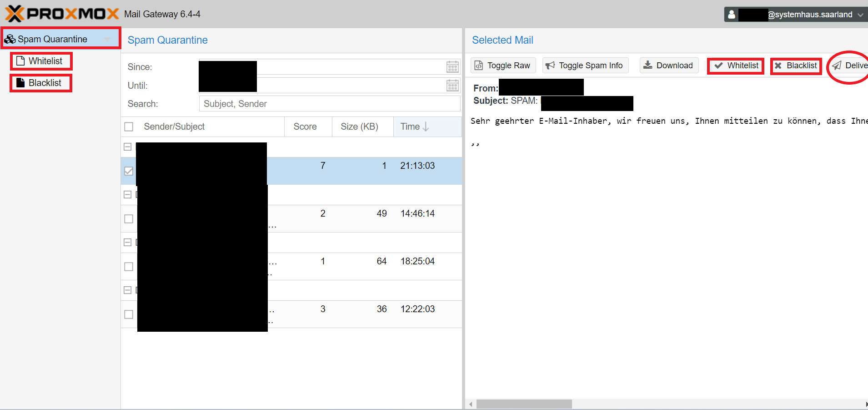Blacklist the selected mail sender
The height and width of the screenshot is (410, 868).
coord(796,66)
